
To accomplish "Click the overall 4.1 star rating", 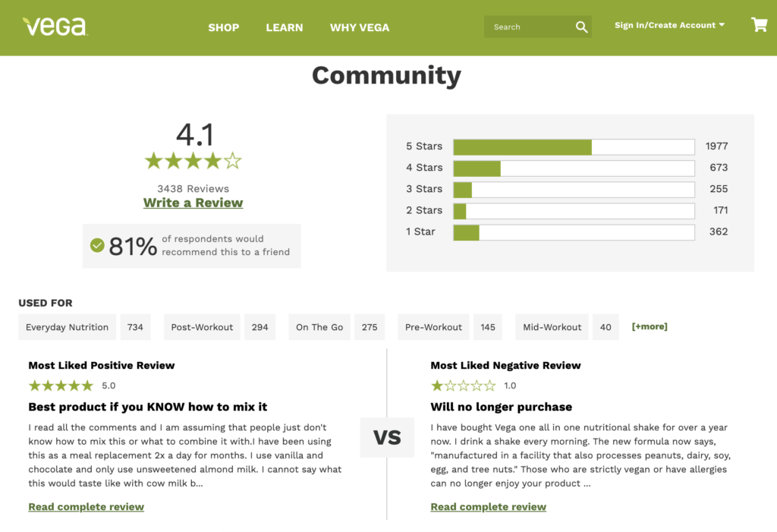I will [193, 161].
